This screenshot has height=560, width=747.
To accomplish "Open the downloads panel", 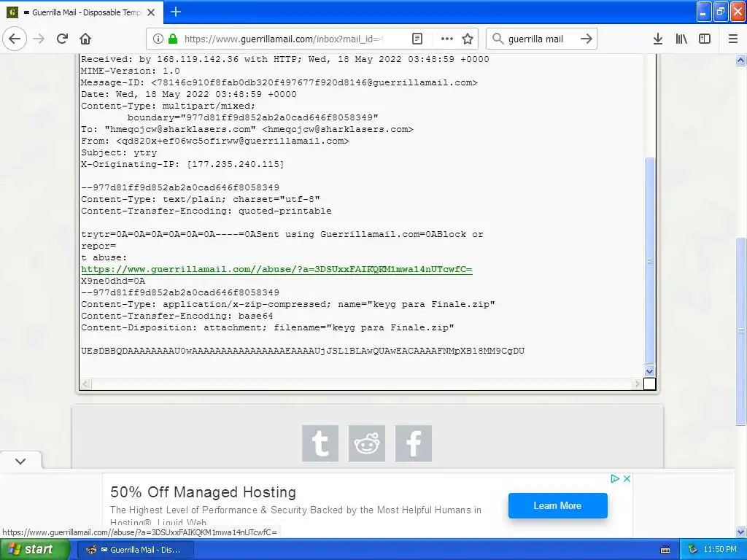I will point(658,39).
